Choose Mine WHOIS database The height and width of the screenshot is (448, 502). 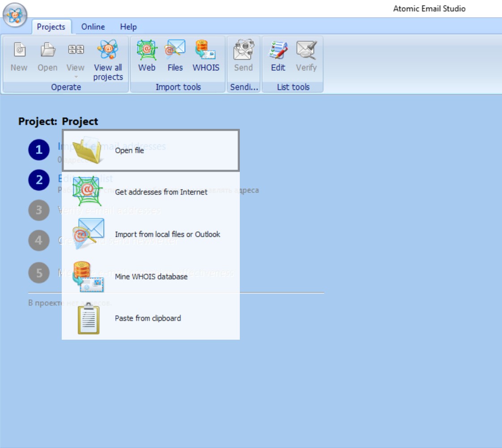151,276
